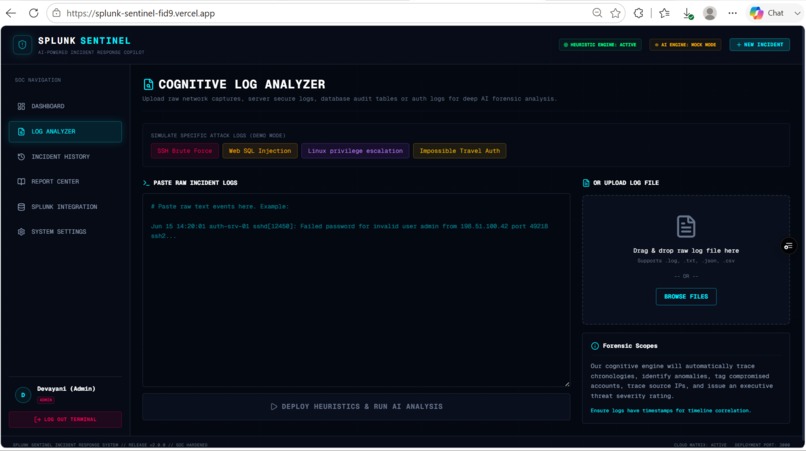
Task: Select Log Analyzer in the sidebar
Action: point(65,132)
